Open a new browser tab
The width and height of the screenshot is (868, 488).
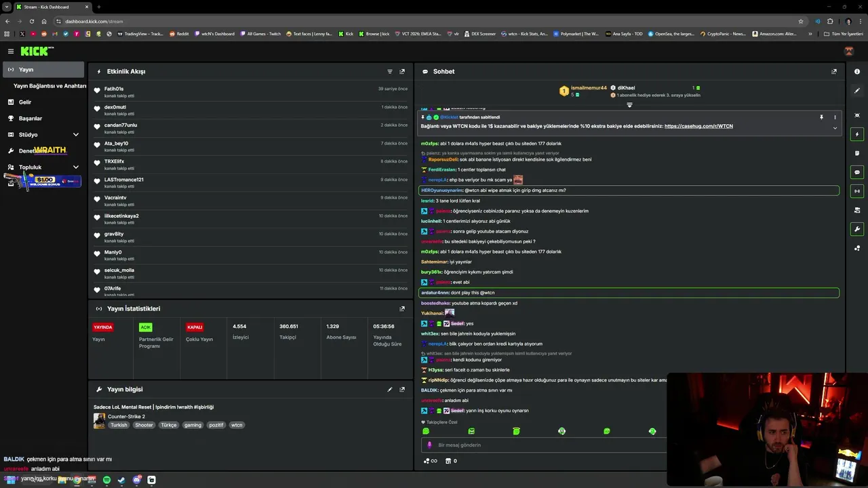coord(99,7)
